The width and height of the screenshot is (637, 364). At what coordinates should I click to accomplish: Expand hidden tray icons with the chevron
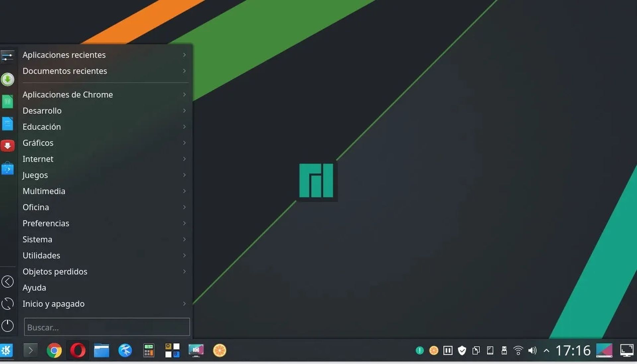coord(546,350)
